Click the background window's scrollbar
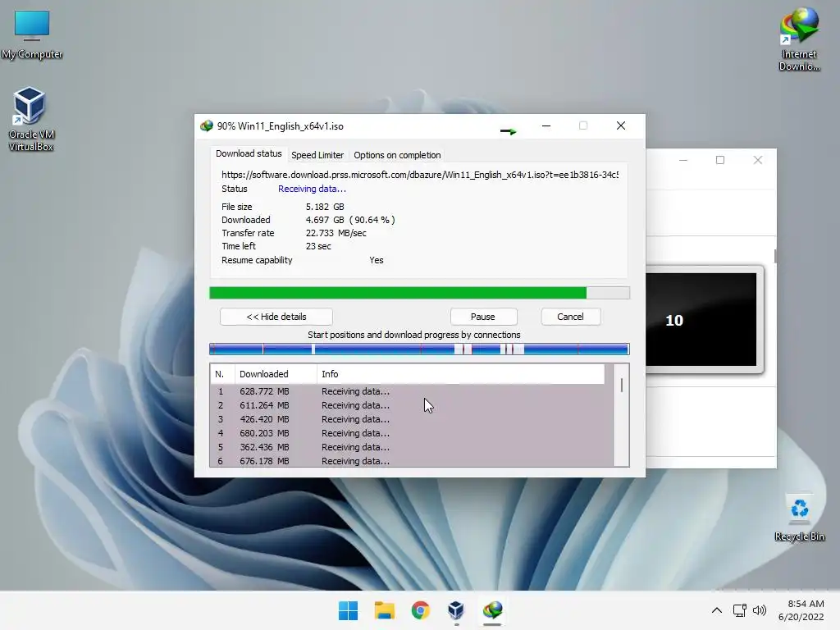This screenshot has width=840, height=630. click(x=774, y=256)
